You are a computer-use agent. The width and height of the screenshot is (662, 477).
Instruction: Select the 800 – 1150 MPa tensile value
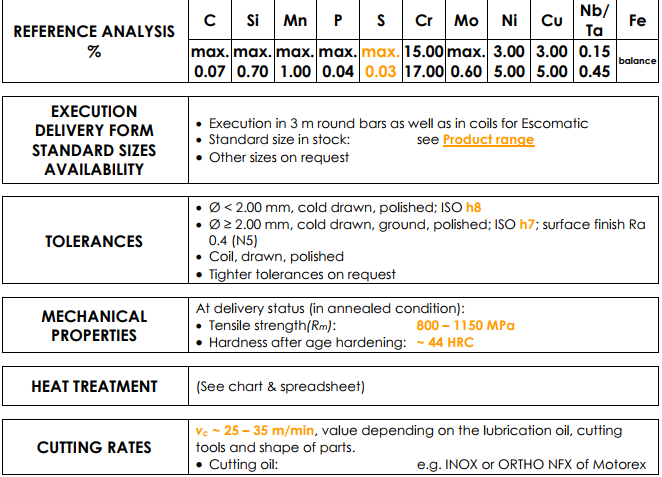(465, 325)
